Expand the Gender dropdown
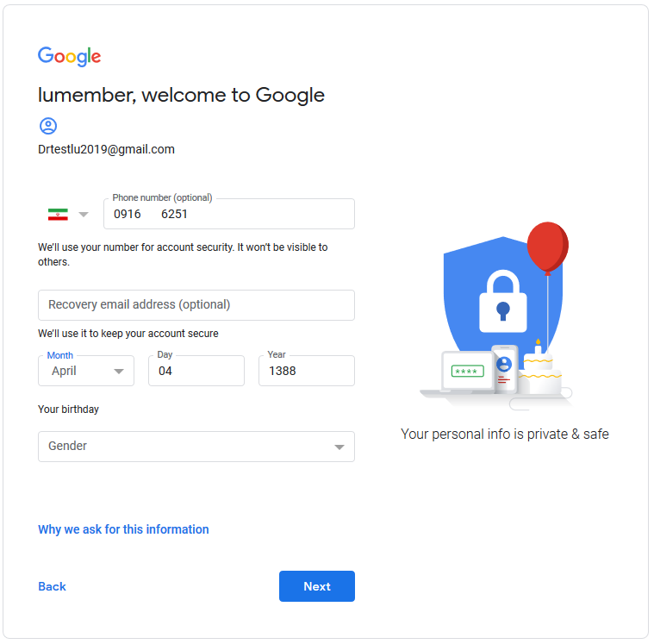 point(196,447)
